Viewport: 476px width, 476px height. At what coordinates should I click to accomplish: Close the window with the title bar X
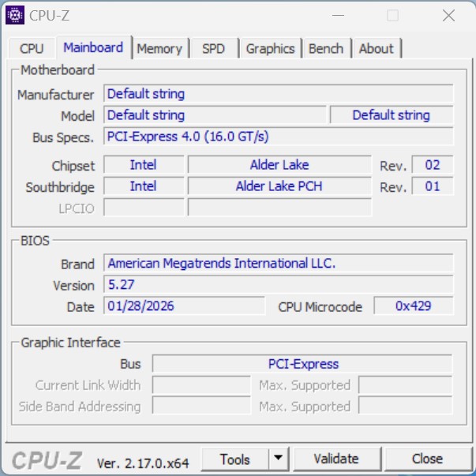click(448, 15)
